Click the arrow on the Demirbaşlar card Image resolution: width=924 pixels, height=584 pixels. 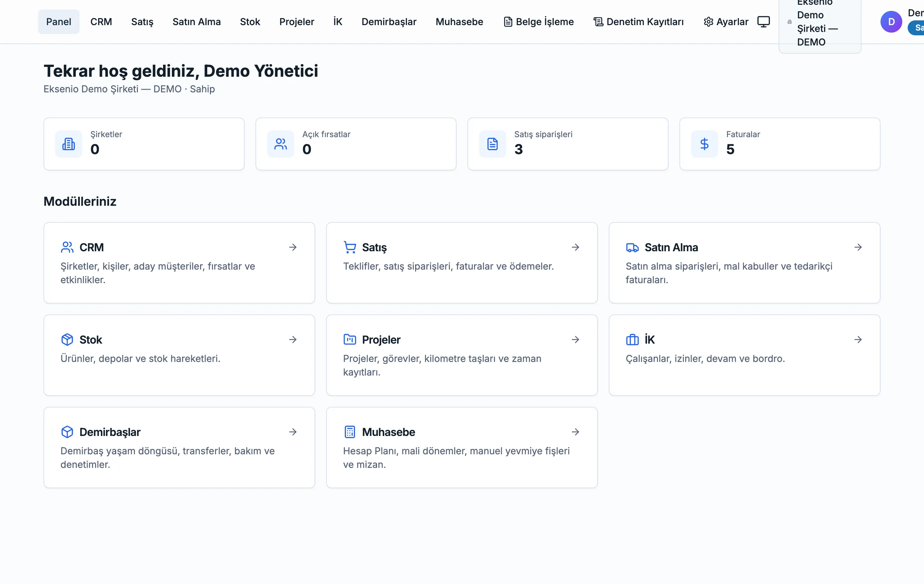point(293,432)
